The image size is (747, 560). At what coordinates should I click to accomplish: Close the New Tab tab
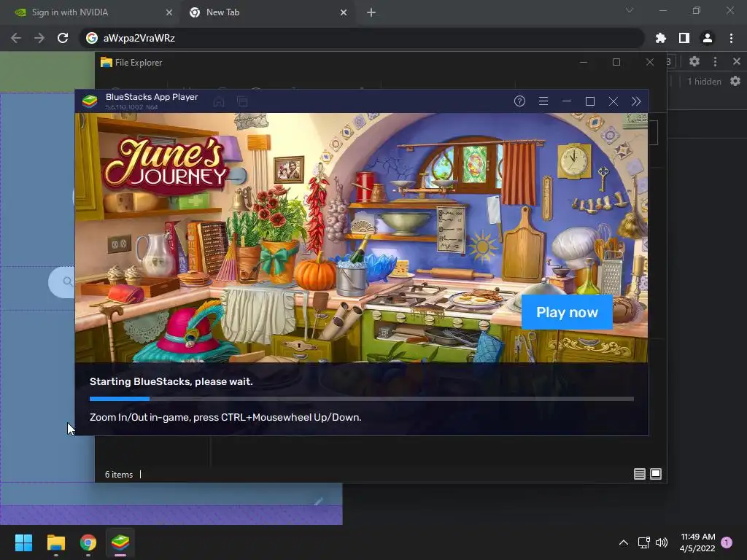click(344, 12)
